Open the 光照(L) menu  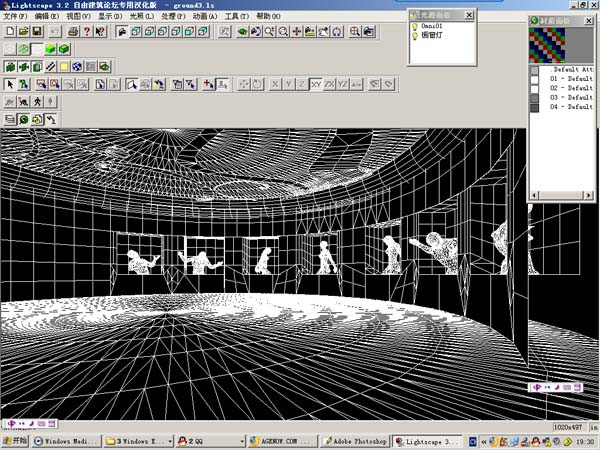[142, 16]
